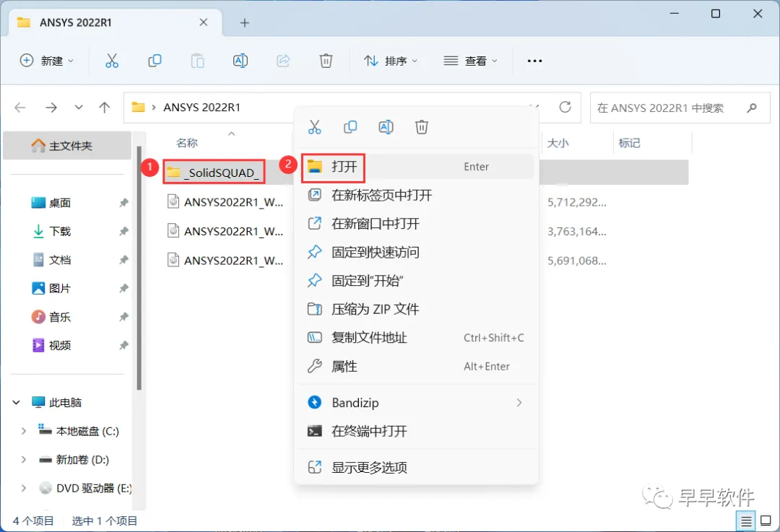
Task: Choose 固定到"开始"
Action: pos(417,281)
